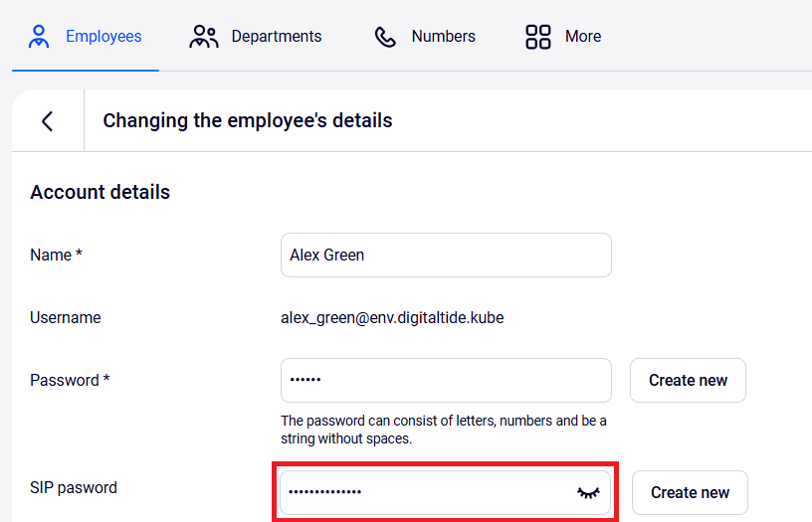Expand the More menu label
This screenshot has height=522, width=812.
[x=583, y=37]
